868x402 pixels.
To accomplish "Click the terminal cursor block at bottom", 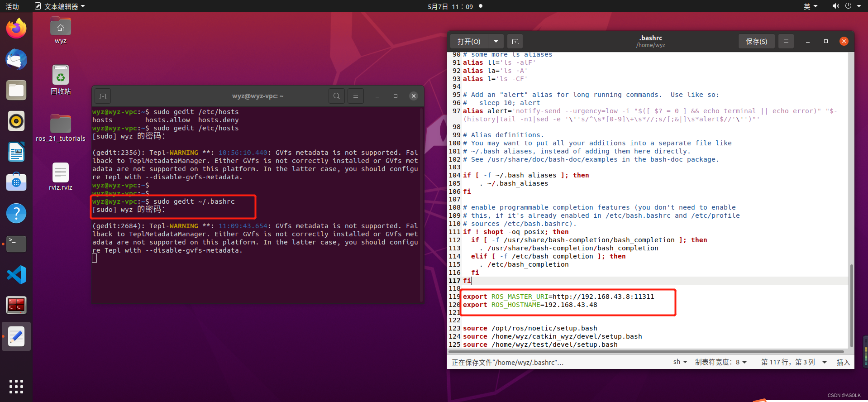I will pos(94,258).
